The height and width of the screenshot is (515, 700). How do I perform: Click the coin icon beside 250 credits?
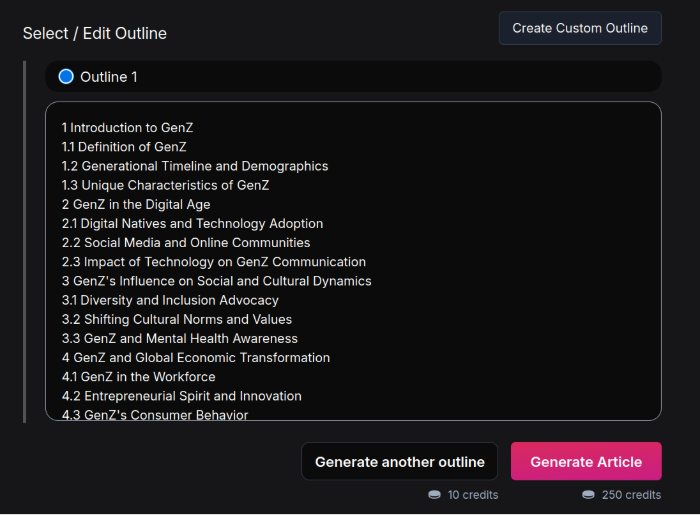(x=588, y=494)
